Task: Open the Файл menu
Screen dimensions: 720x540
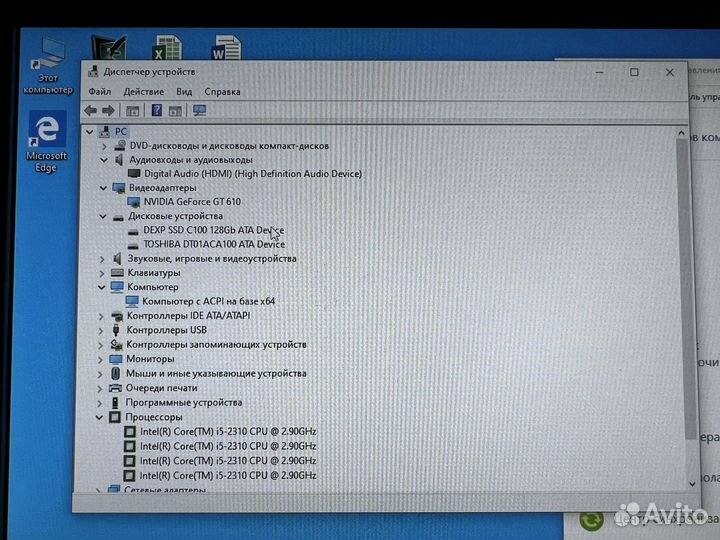Action: [100, 92]
